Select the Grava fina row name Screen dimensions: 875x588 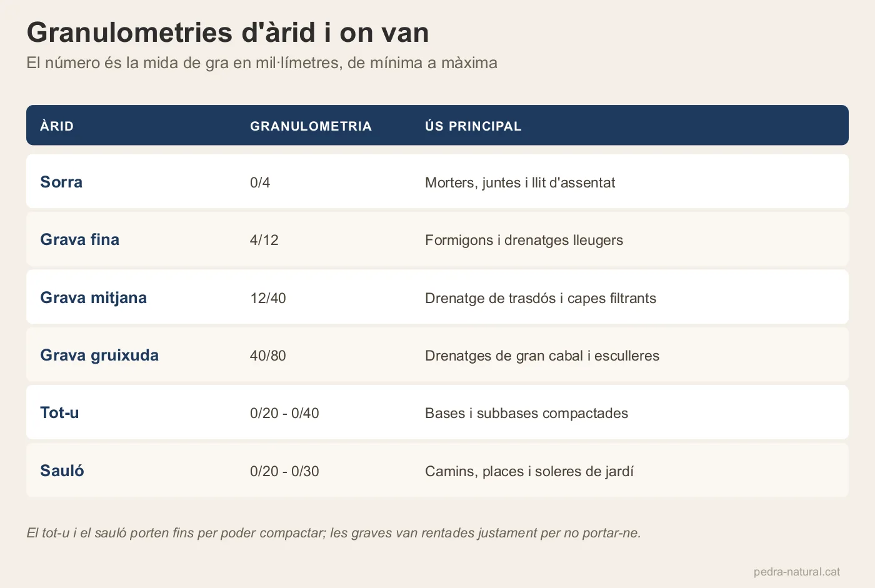pos(79,239)
